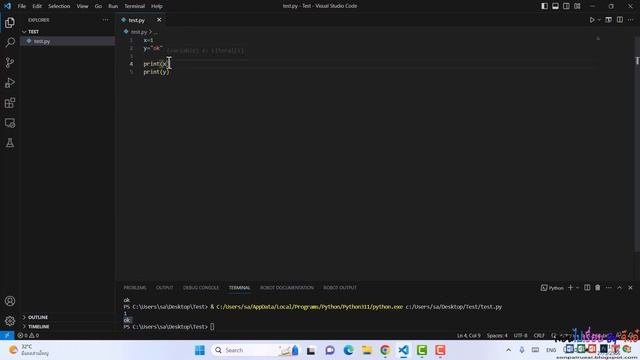This screenshot has height=360, width=640.
Task: Open Google Chrome from the taskbar
Action: tap(385, 350)
